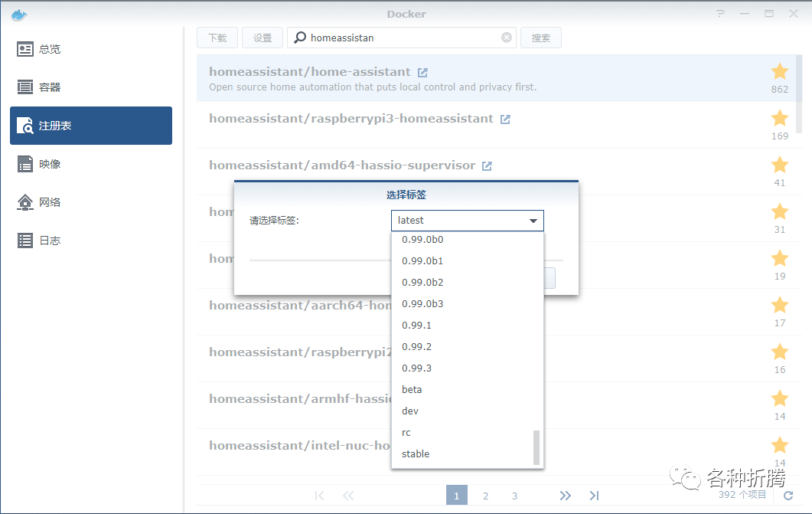Click the star above 17
This screenshot has width=812, height=514.
click(x=779, y=305)
